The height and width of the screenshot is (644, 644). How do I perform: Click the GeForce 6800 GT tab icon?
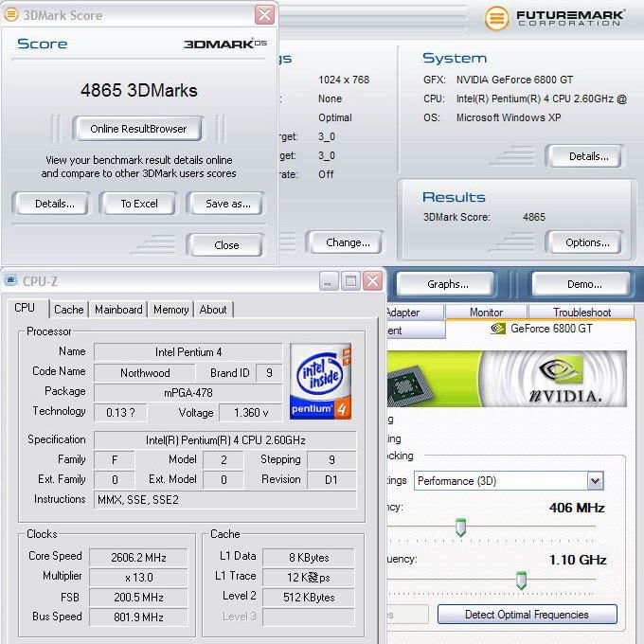498,329
